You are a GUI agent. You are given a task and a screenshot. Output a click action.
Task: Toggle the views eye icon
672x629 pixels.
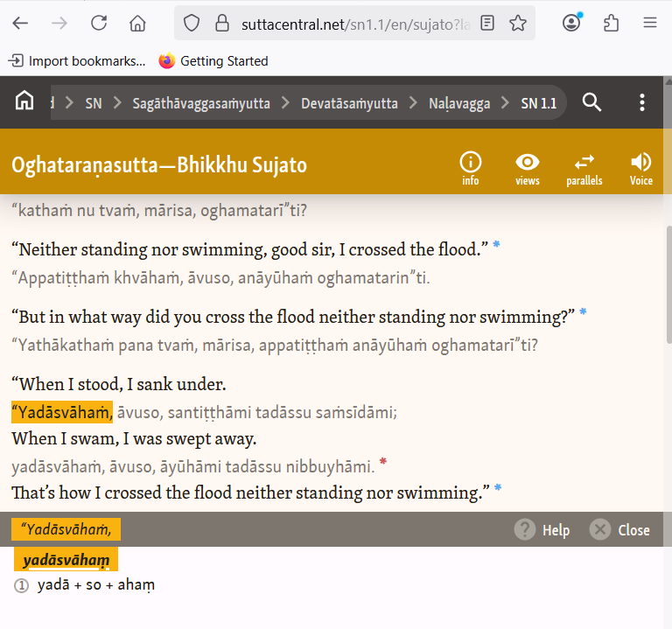click(527, 167)
